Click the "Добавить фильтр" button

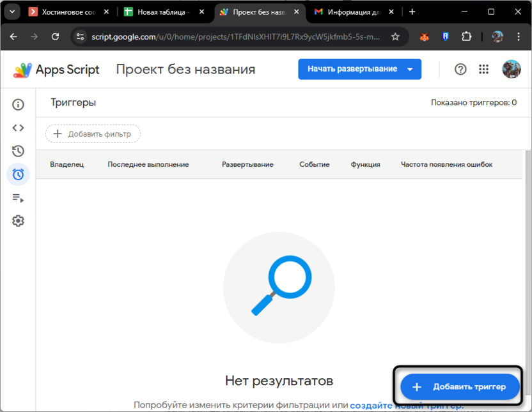pyautogui.click(x=92, y=134)
